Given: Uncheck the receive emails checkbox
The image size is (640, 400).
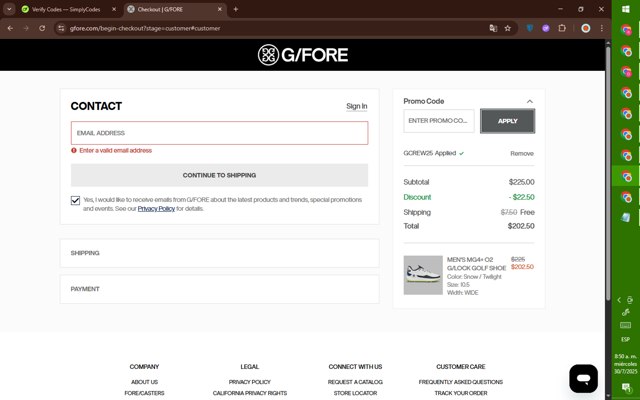Looking at the screenshot, I should 75,200.
